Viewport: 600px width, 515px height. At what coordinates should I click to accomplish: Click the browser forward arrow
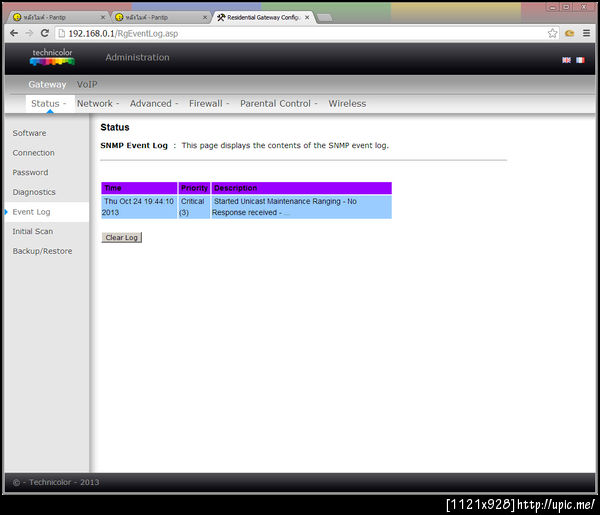(x=29, y=33)
